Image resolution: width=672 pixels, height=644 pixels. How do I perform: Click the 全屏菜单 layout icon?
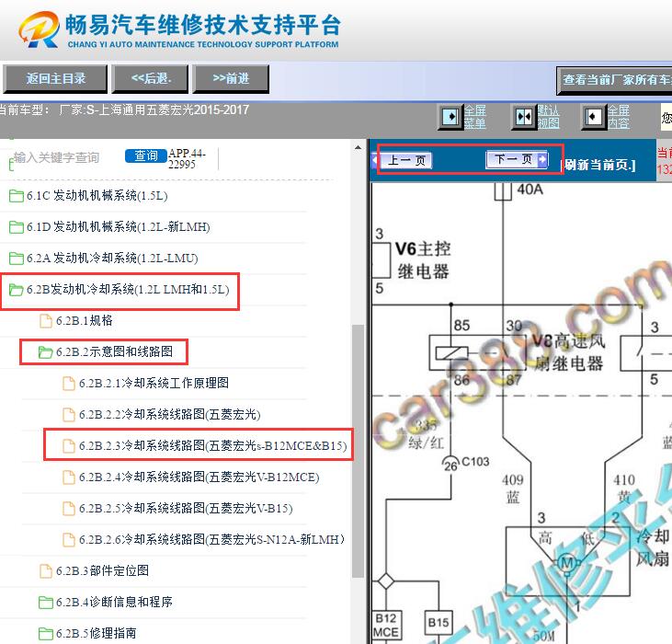(450, 117)
